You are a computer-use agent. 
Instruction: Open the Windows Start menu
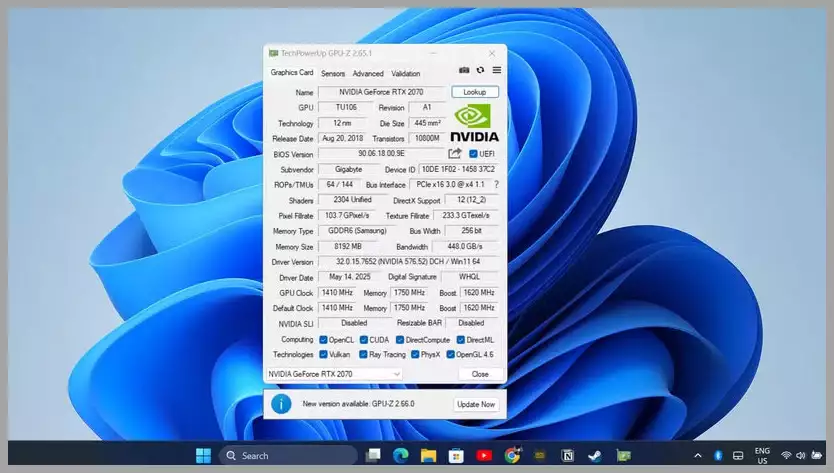[203, 455]
